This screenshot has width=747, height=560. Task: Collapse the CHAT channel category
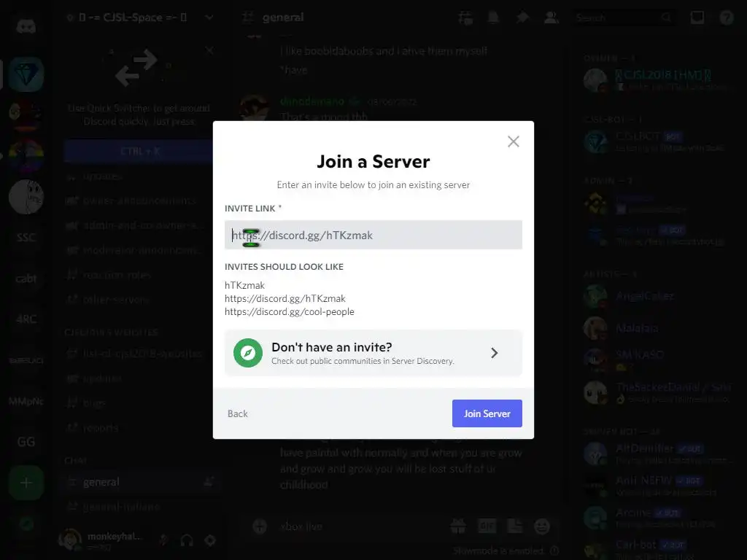tap(76, 461)
